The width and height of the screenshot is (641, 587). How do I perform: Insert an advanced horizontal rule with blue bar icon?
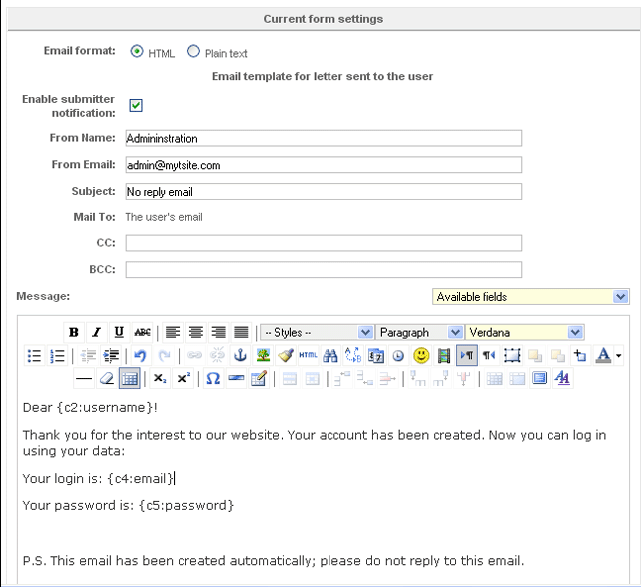coord(236,379)
